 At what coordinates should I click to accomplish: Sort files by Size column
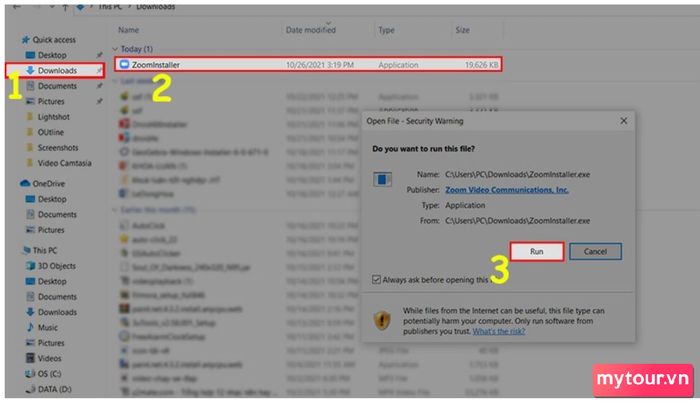(x=462, y=30)
